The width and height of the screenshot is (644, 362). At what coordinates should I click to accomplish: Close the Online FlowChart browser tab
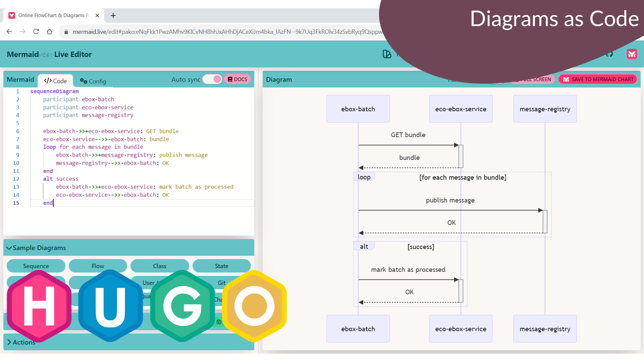click(97, 15)
